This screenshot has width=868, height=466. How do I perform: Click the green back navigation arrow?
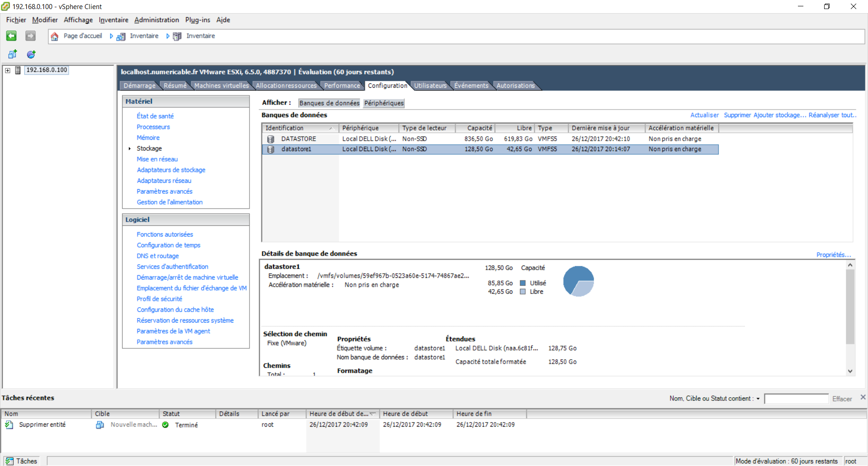coord(11,36)
